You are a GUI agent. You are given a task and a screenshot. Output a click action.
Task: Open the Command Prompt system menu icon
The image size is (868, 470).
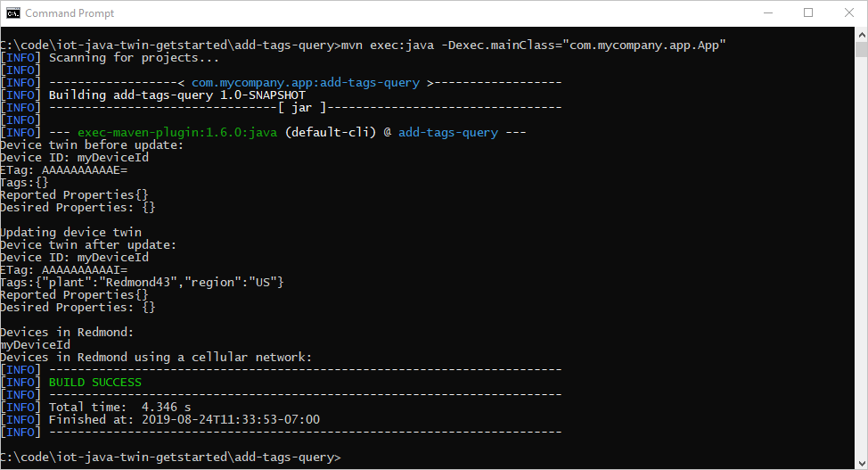pyautogui.click(x=12, y=12)
